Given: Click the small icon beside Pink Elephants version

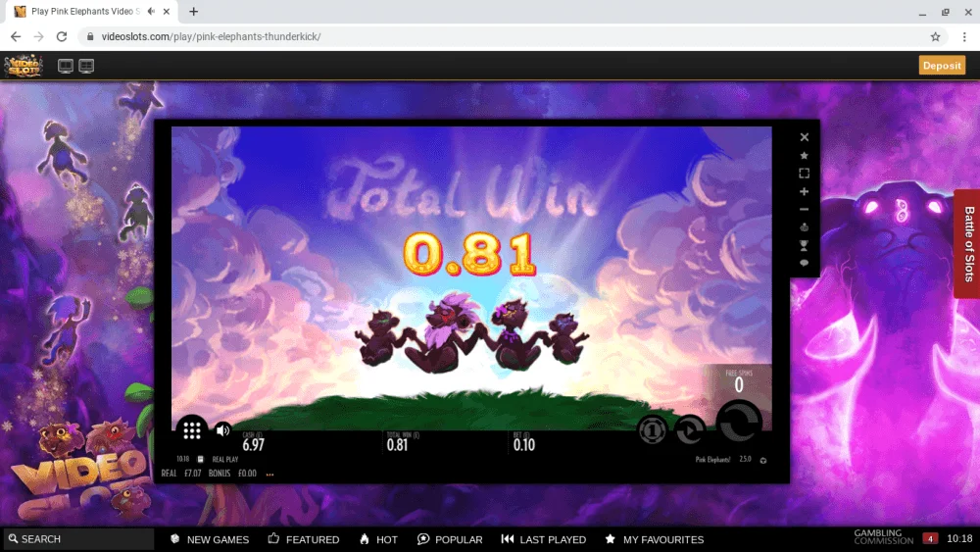Looking at the screenshot, I should (763, 460).
